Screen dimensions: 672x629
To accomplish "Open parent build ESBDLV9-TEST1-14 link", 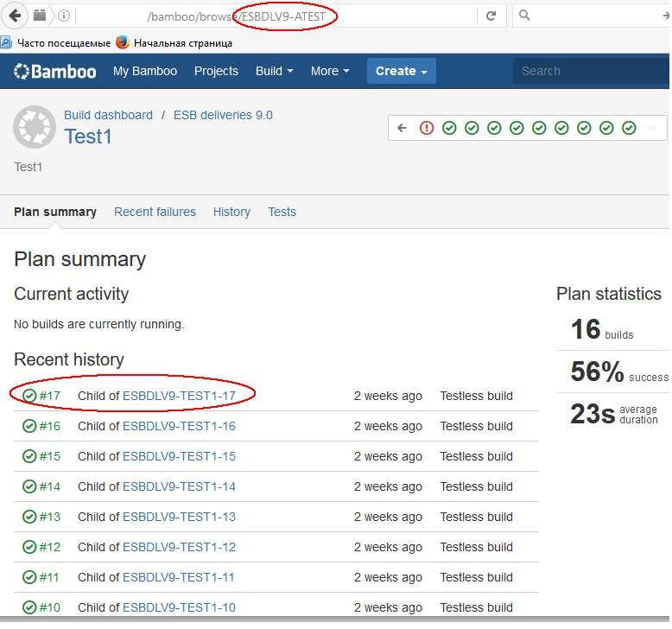I will pyautogui.click(x=179, y=486).
